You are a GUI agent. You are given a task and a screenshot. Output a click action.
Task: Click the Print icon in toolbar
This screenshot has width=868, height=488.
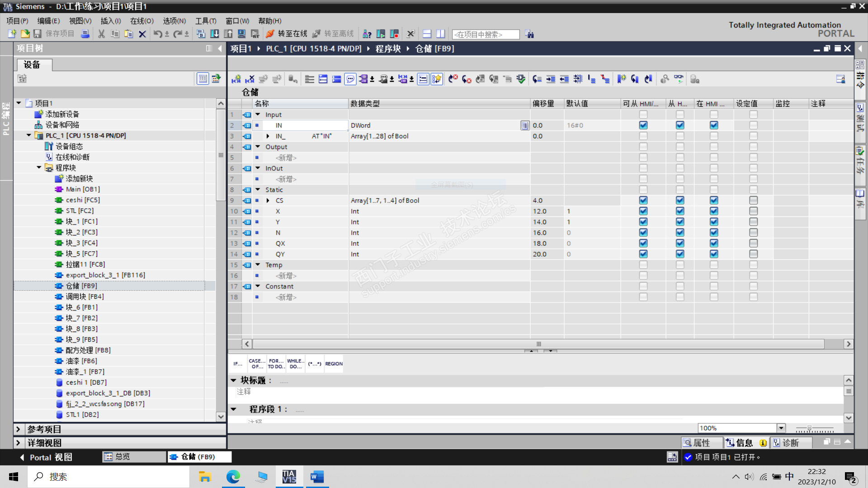(85, 34)
